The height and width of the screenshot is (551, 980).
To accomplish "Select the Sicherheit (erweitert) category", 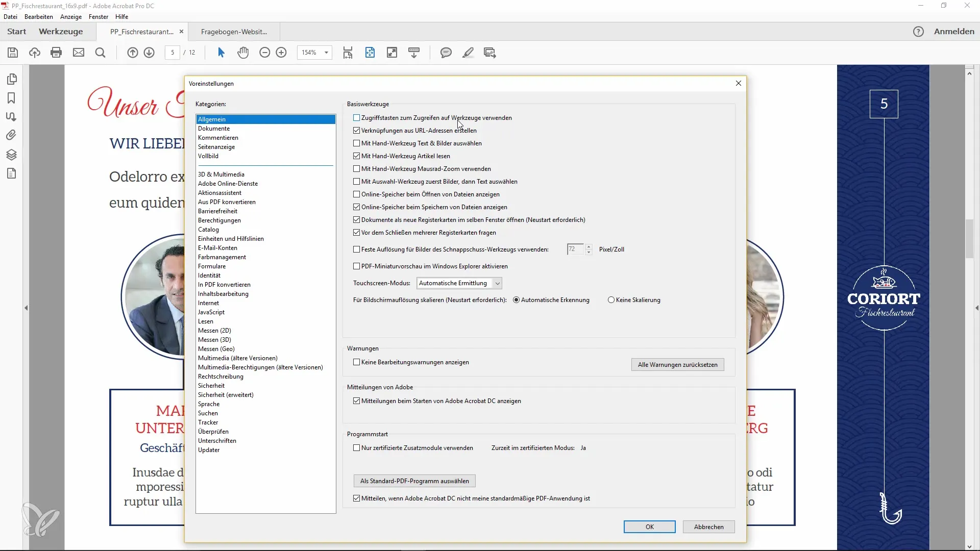I will coord(265,395).
